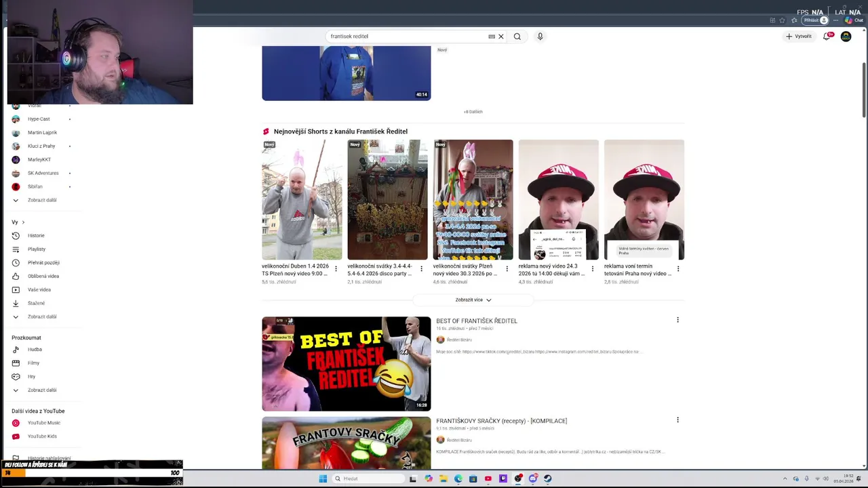The height and width of the screenshot is (488, 868).
Task: Play the 40:14 video thumbnail at top
Action: tap(347, 73)
